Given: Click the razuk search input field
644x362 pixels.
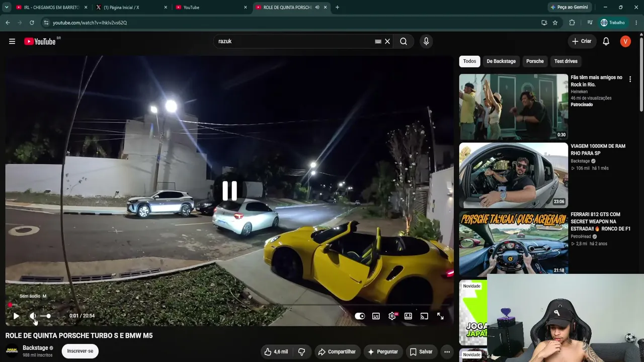Looking at the screenshot, I should [296, 41].
